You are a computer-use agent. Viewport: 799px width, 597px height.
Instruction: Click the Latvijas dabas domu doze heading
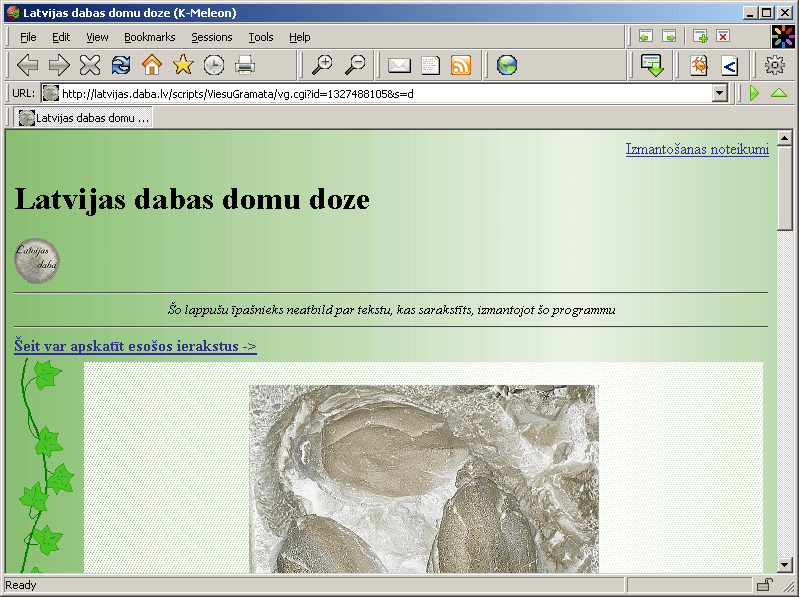[x=192, y=199]
